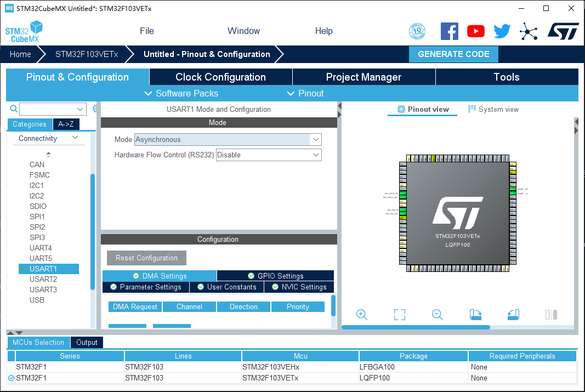Click the peripheral list vertical scrollbar
Viewport: 585px width, 392px height.
93,231
